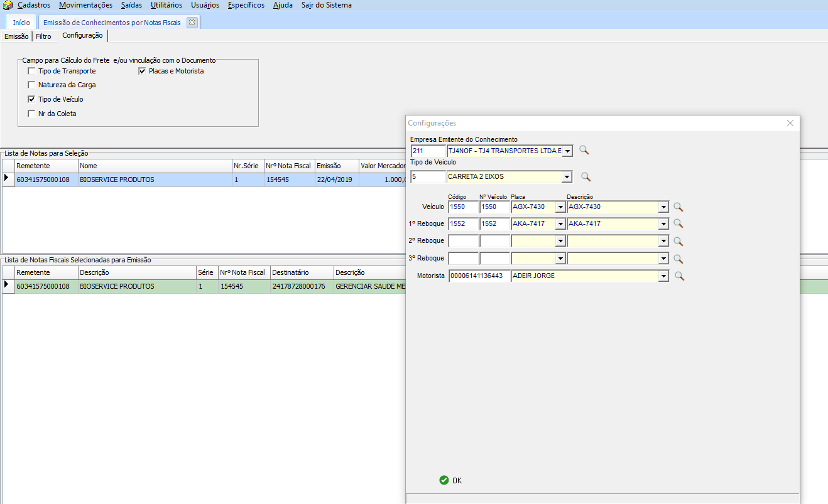Click the 2º Reboque Código field
Viewport: 828px width, 504px height.
coord(463,241)
